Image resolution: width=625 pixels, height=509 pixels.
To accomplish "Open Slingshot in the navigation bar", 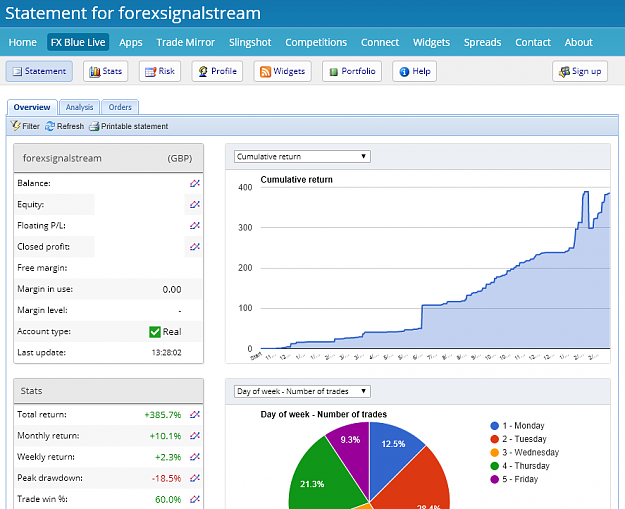I will point(250,42).
